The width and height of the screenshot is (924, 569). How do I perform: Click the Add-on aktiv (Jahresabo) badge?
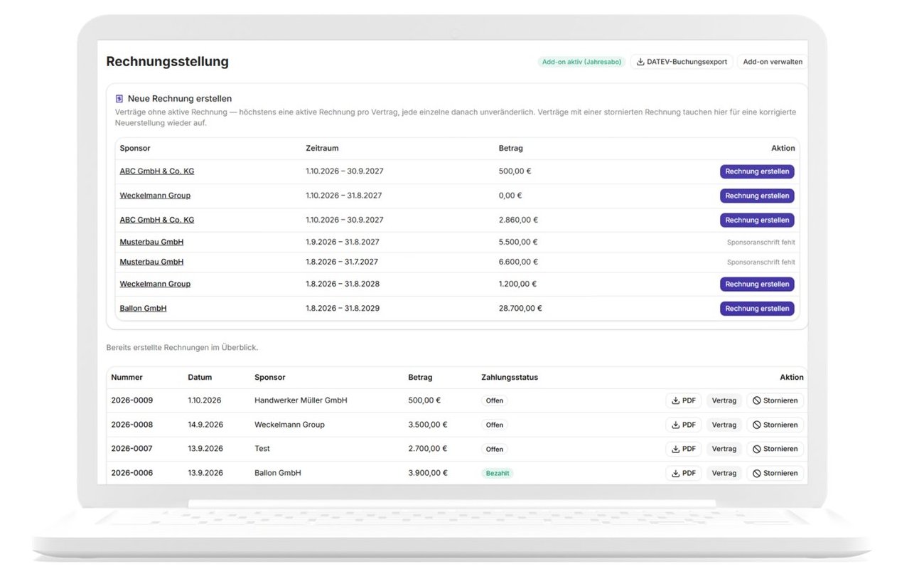pos(581,62)
